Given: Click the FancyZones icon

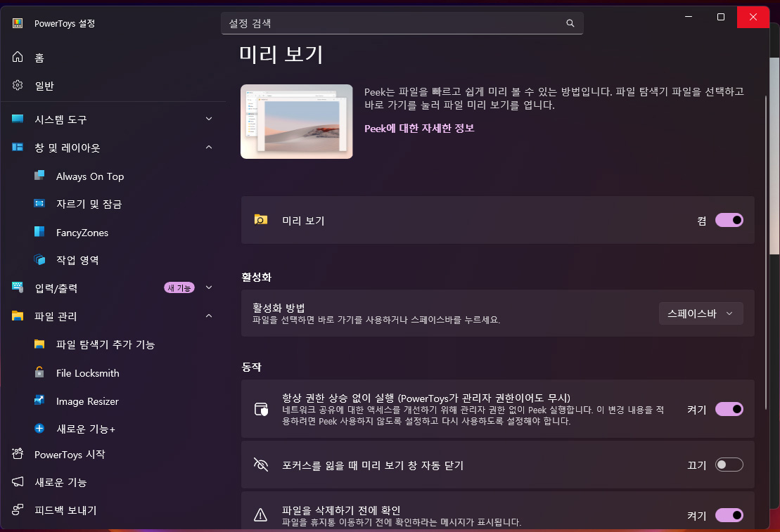Looking at the screenshot, I should [39, 232].
